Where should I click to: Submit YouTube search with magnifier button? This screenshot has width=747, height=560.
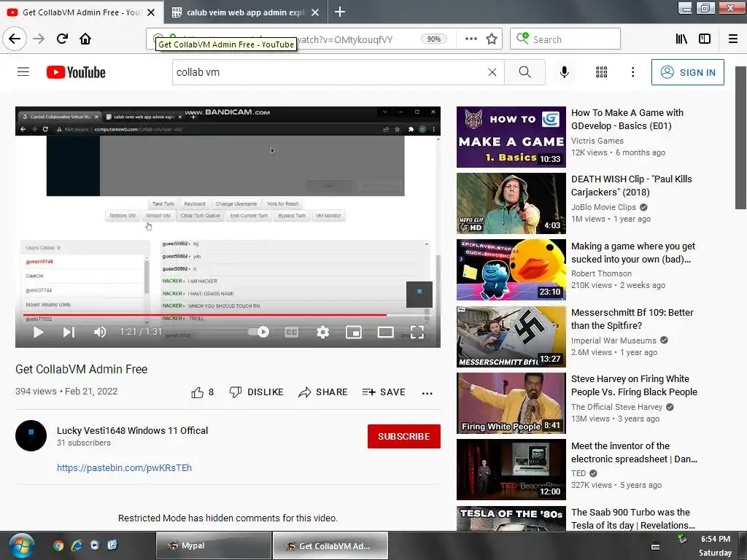(525, 72)
